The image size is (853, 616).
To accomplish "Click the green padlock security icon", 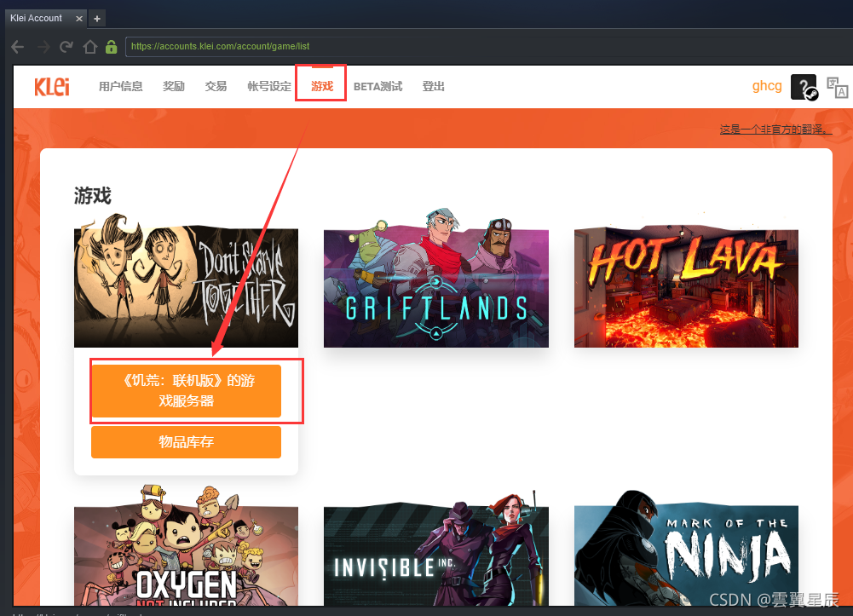I will [111, 47].
